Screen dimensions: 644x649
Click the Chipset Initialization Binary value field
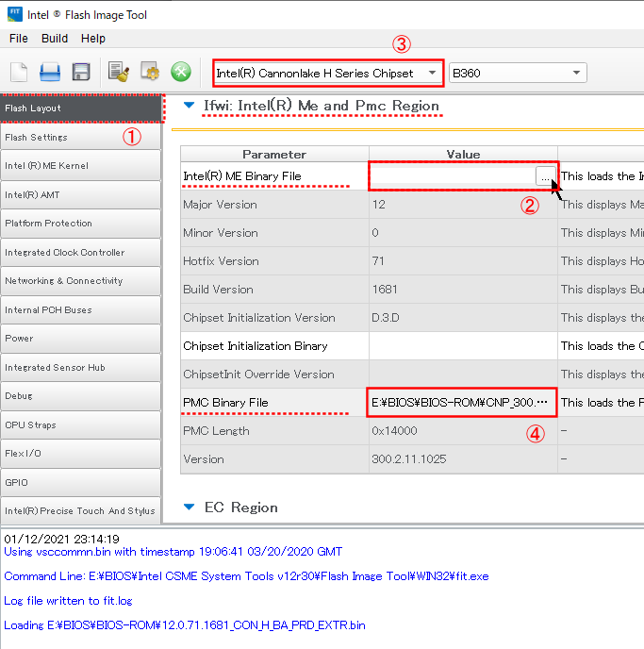[462, 346]
